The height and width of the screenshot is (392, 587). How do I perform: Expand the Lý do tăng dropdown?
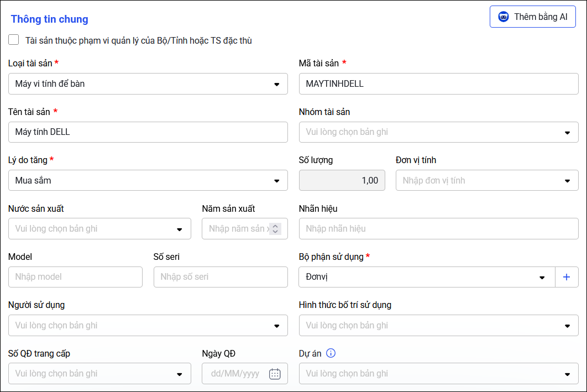[276, 181]
